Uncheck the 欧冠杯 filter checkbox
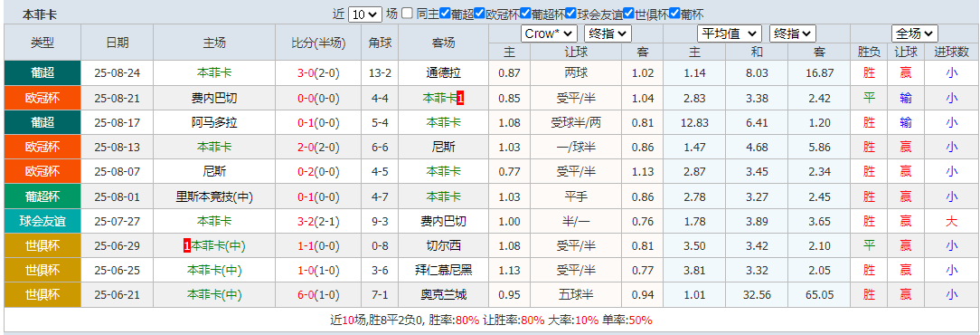980x335 pixels. (479, 14)
